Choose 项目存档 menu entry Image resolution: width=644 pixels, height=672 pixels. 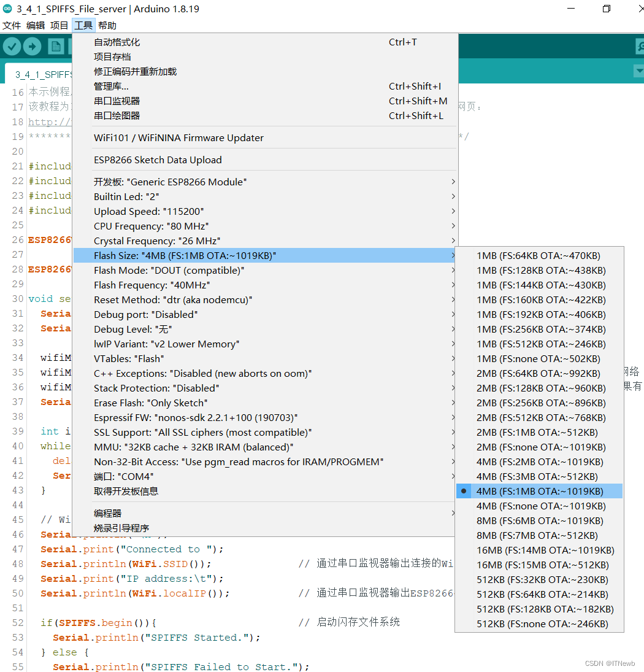point(266,56)
